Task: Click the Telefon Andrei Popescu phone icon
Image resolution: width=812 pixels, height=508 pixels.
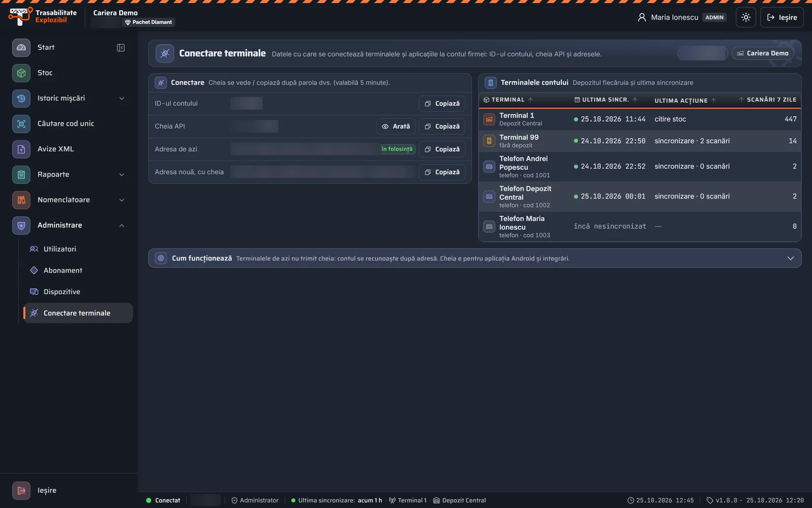Action: point(489,167)
